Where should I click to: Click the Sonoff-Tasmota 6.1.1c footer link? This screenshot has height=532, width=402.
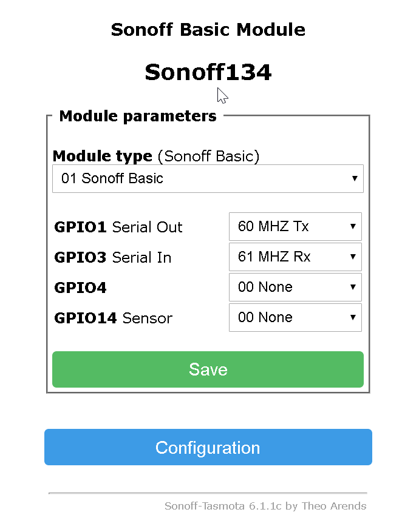click(x=266, y=506)
